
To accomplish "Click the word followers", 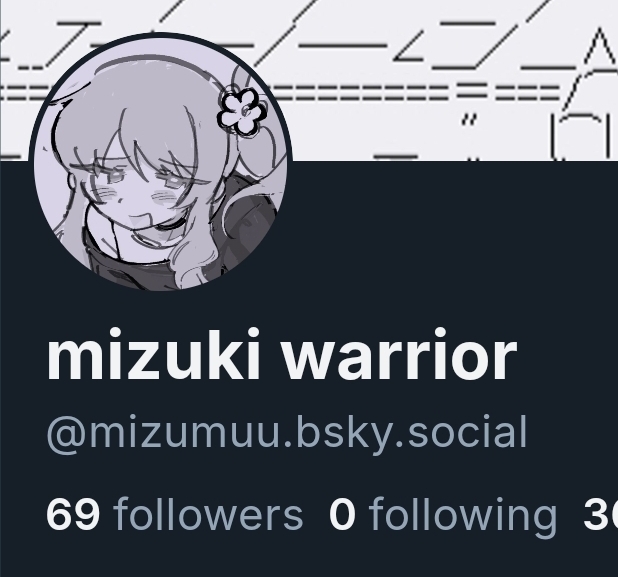I will [208, 514].
